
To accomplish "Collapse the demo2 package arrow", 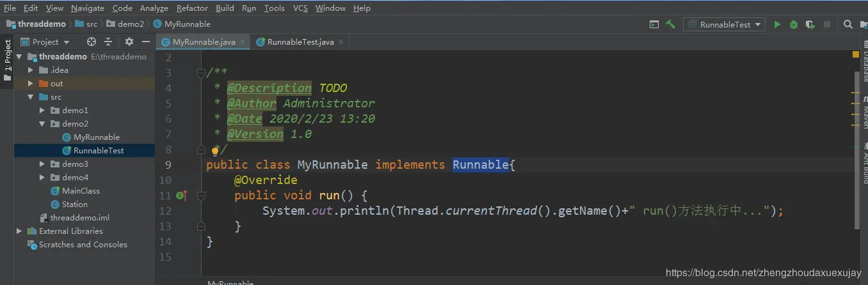I will [42, 124].
